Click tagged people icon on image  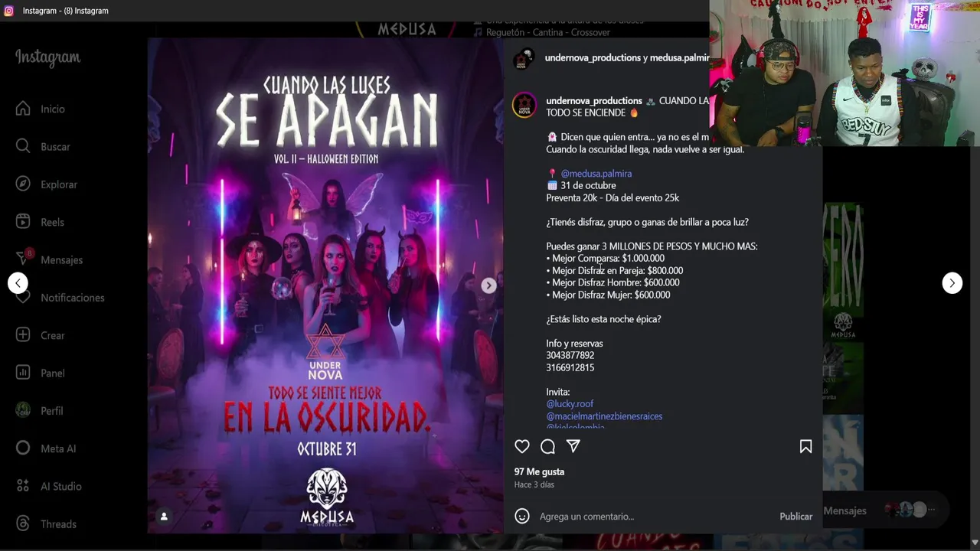[x=164, y=517]
